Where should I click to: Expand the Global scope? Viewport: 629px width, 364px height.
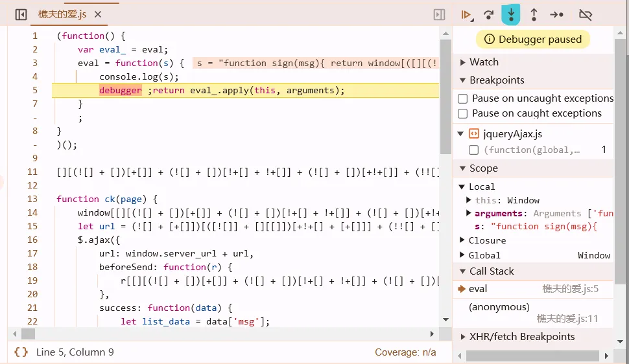[462, 255]
